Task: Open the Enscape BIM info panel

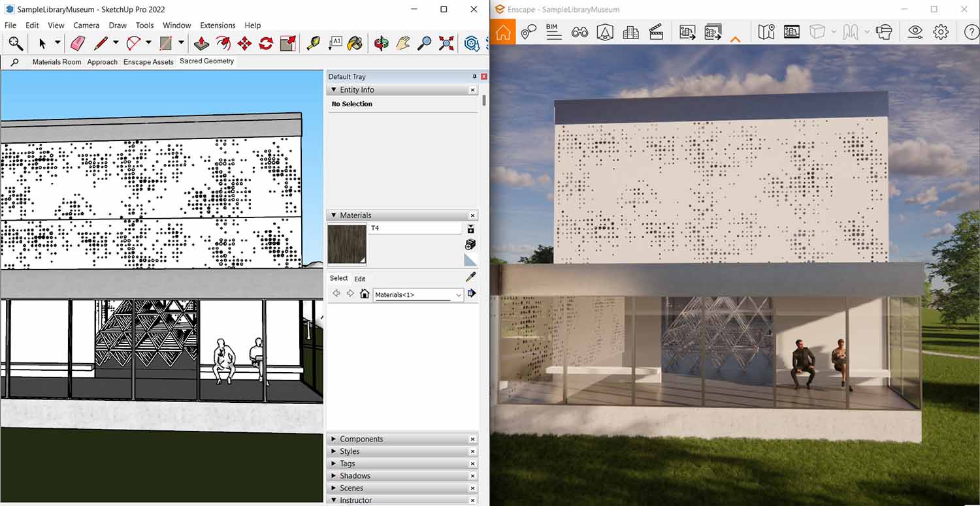Action: 554,32
